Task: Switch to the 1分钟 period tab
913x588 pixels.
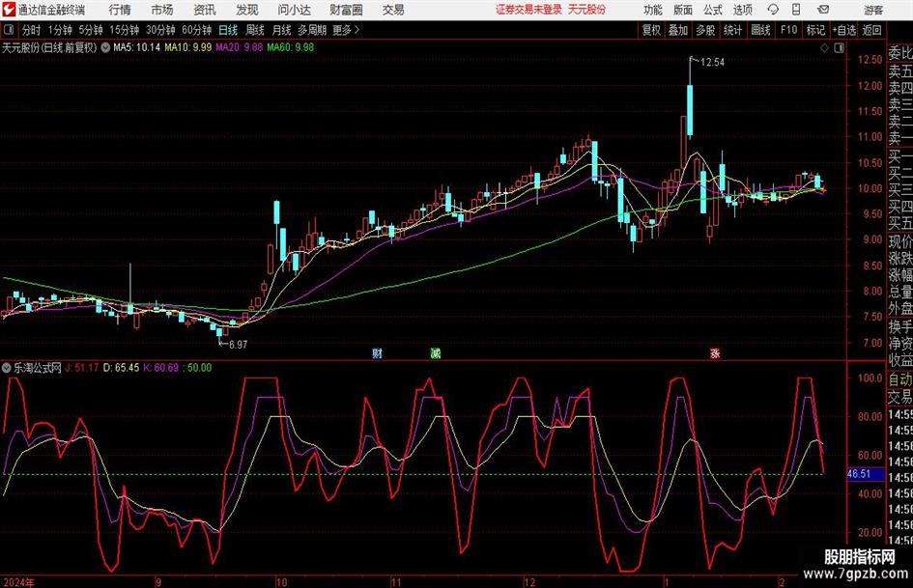Action: tap(60, 30)
